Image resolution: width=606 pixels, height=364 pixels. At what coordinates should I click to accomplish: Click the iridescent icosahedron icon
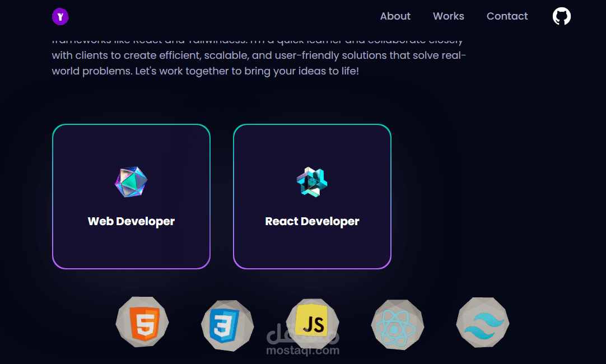(131, 182)
